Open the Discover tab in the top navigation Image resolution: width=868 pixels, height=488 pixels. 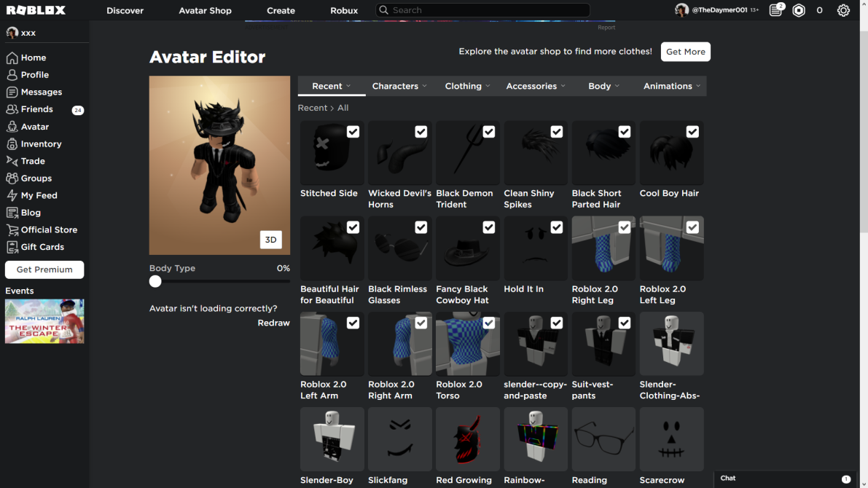coord(125,10)
